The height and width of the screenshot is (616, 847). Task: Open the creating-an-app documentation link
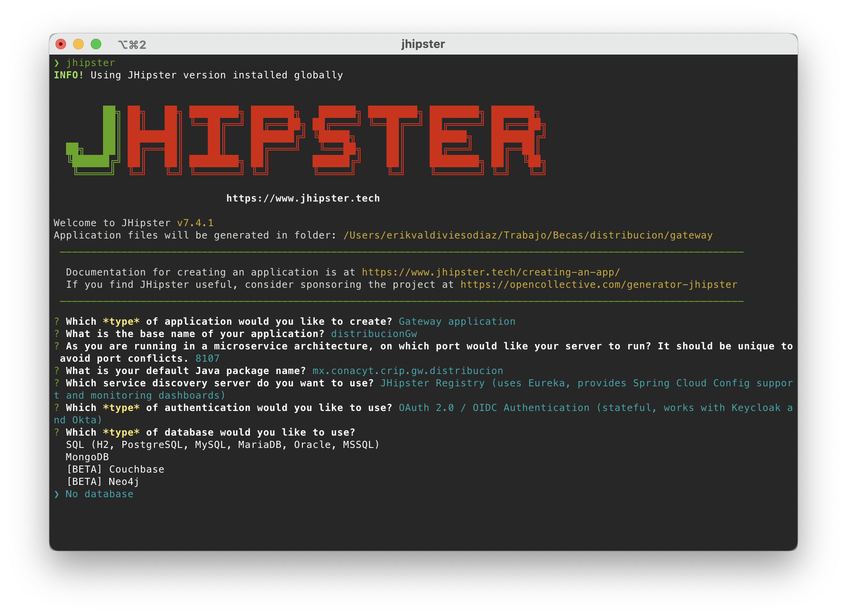tap(491, 272)
